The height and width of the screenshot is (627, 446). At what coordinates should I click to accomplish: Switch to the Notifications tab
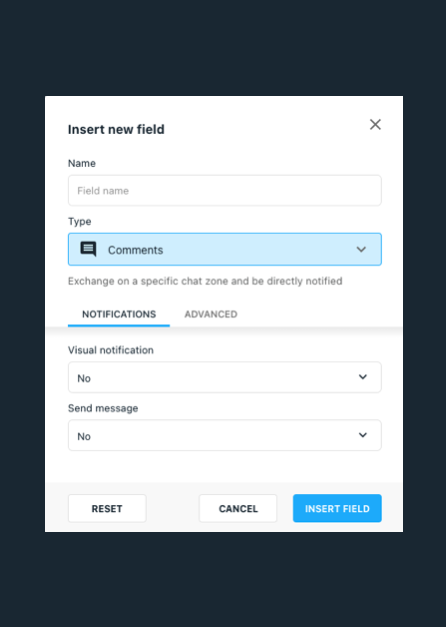[119, 314]
